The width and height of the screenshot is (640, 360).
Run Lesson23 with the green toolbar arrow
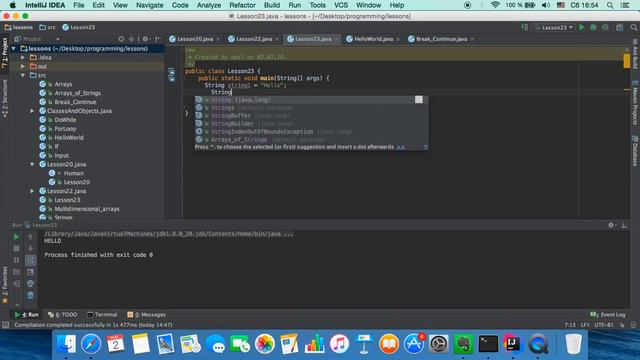point(582,27)
